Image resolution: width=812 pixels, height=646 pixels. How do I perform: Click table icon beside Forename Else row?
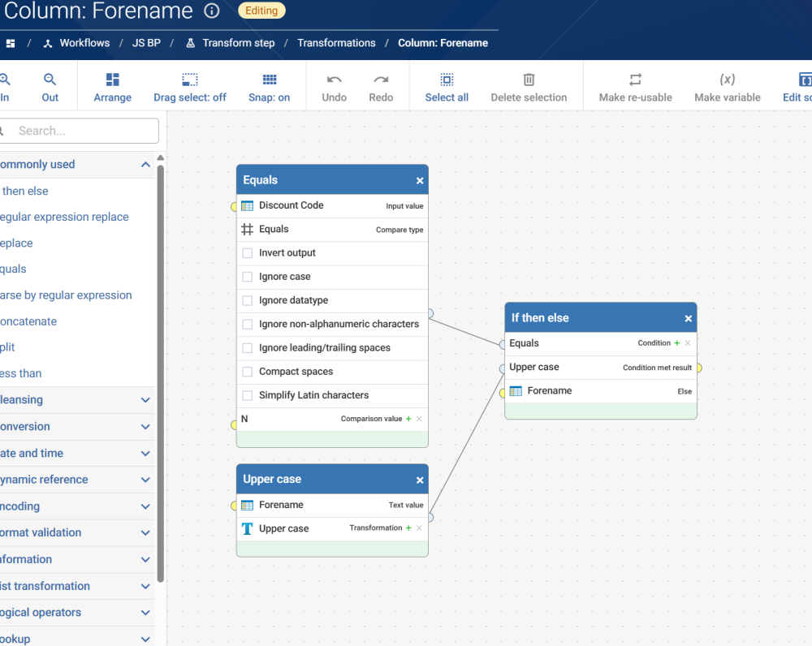516,391
